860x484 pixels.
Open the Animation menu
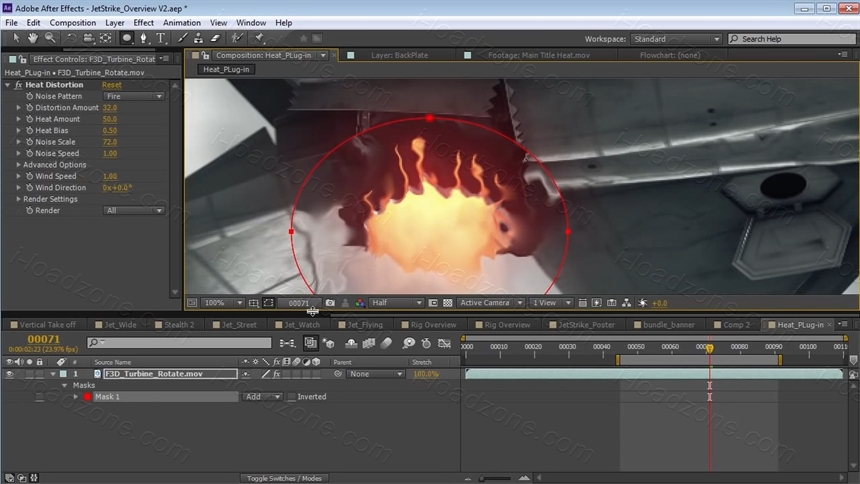(182, 22)
